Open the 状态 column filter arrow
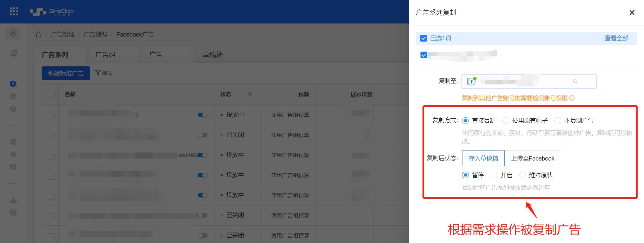The image size is (644, 243). (250, 95)
